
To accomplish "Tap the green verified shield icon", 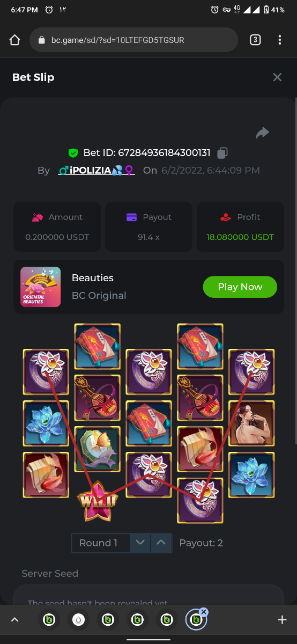I will [x=73, y=153].
